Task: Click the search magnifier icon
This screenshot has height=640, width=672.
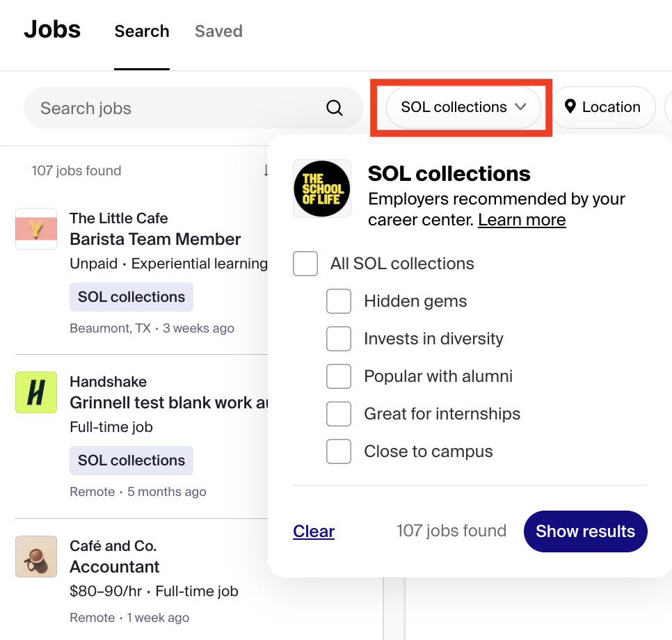Action: point(335,108)
